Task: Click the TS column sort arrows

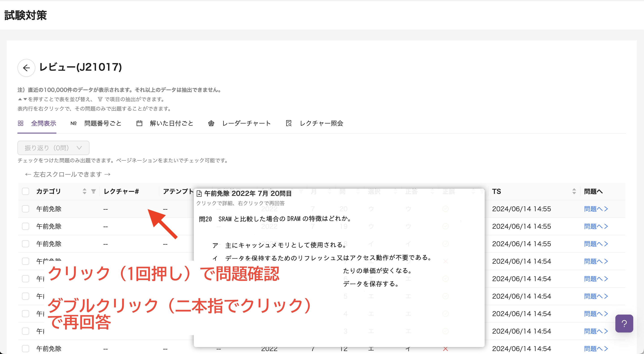Action: click(x=574, y=191)
